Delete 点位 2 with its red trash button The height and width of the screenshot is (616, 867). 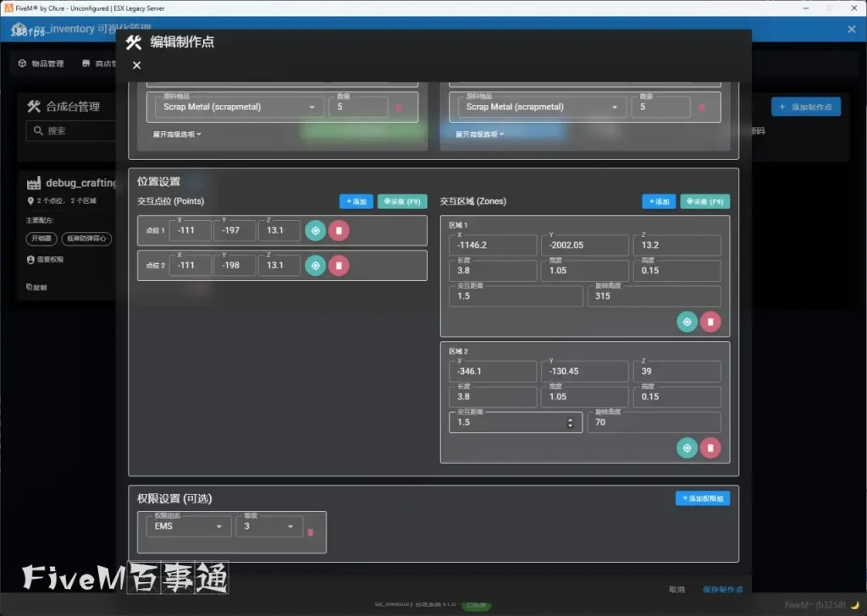[x=339, y=266]
